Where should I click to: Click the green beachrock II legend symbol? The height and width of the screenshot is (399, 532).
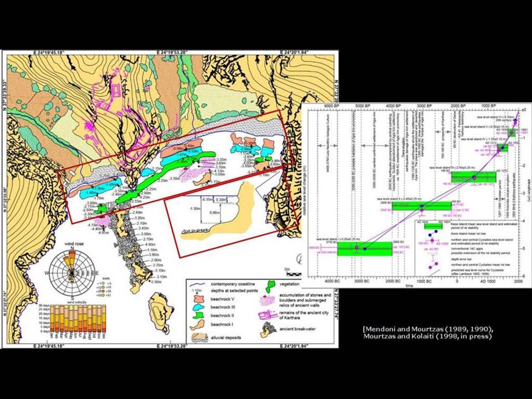[x=199, y=315]
